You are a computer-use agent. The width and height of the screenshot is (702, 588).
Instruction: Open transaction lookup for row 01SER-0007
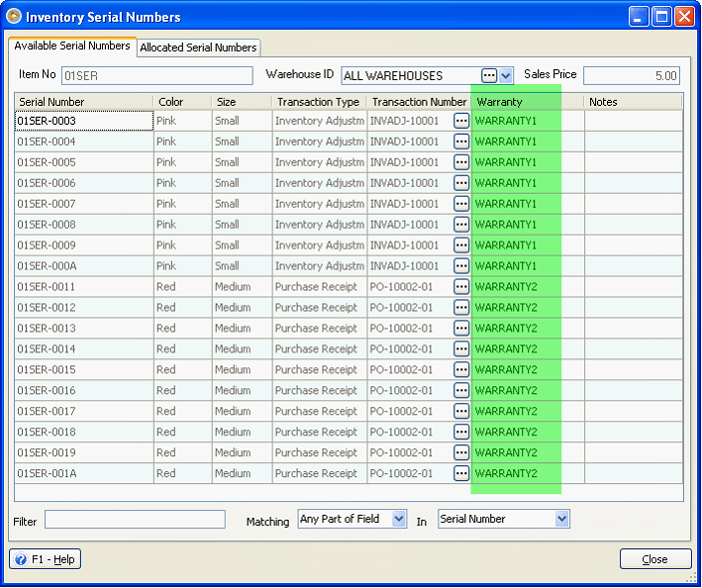(x=461, y=204)
